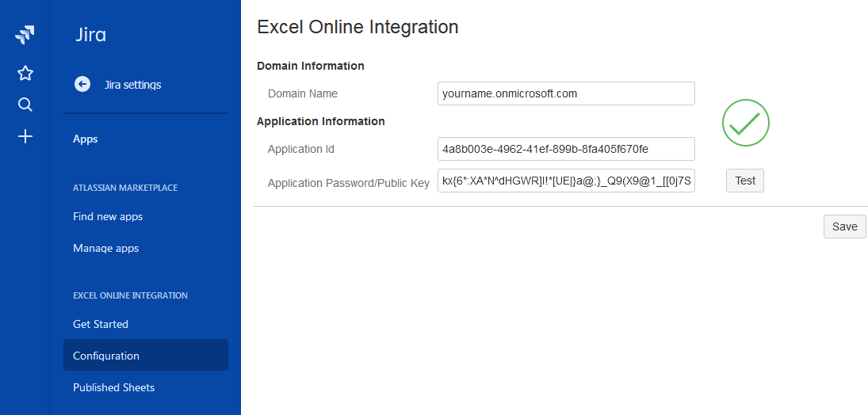The image size is (868, 415).
Task: Click the Jira title in the sidebar
Action: tap(90, 35)
